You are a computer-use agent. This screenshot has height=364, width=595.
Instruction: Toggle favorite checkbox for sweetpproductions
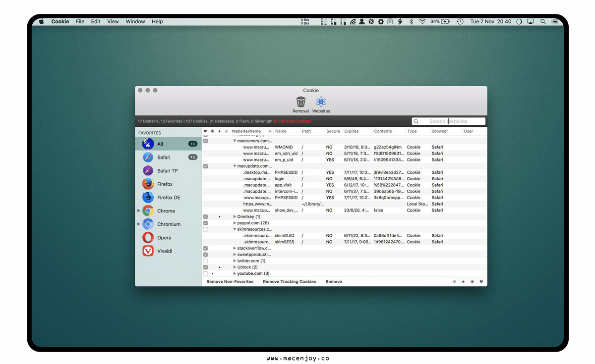coord(205,255)
